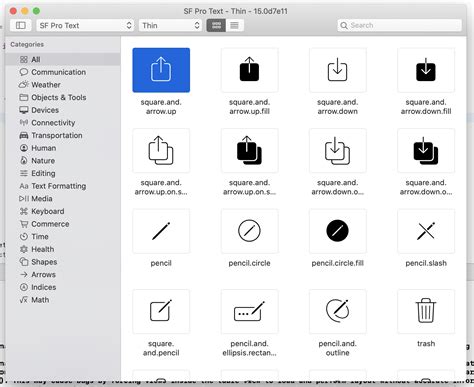Select the Shapes category

coord(63,262)
